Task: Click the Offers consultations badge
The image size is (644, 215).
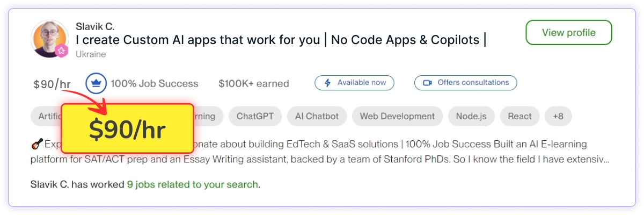Action: pos(466,83)
